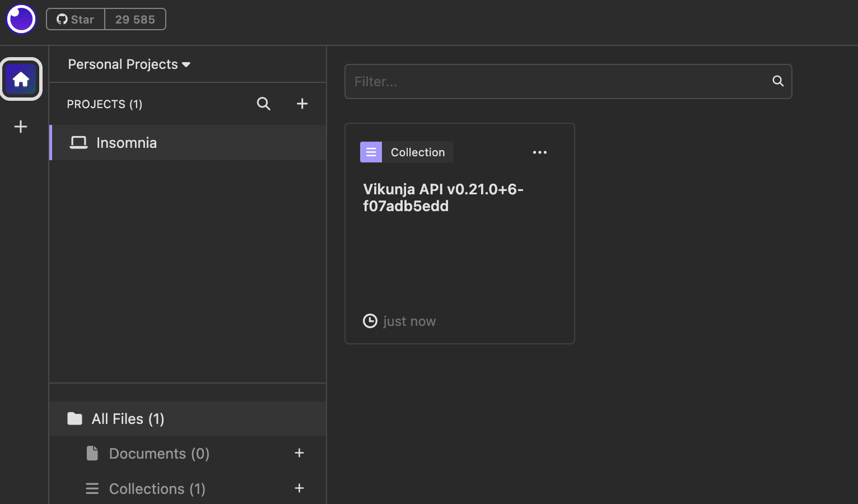Show All Files list
The height and width of the screenshot is (504, 858).
coord(128,419)
